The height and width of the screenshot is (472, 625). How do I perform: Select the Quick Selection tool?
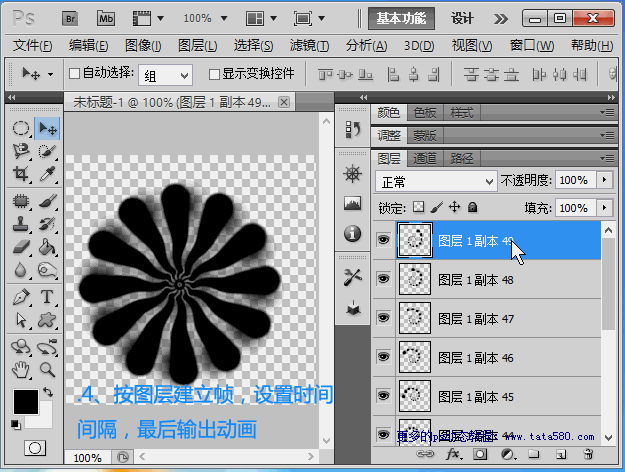pyautogui.click(x=47, y=151)
